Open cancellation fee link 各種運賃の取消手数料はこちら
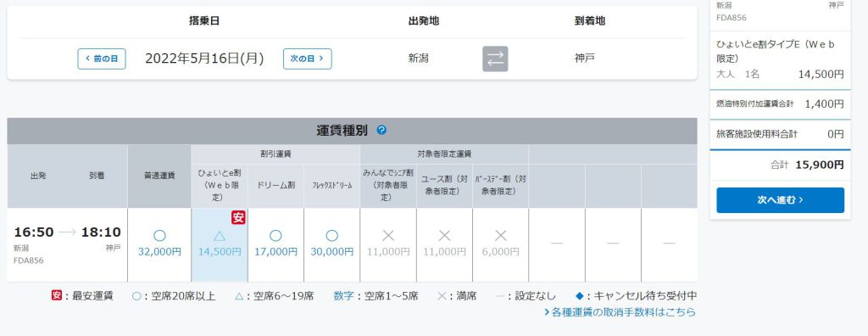The image size is (868, 336). click(620, 312)
